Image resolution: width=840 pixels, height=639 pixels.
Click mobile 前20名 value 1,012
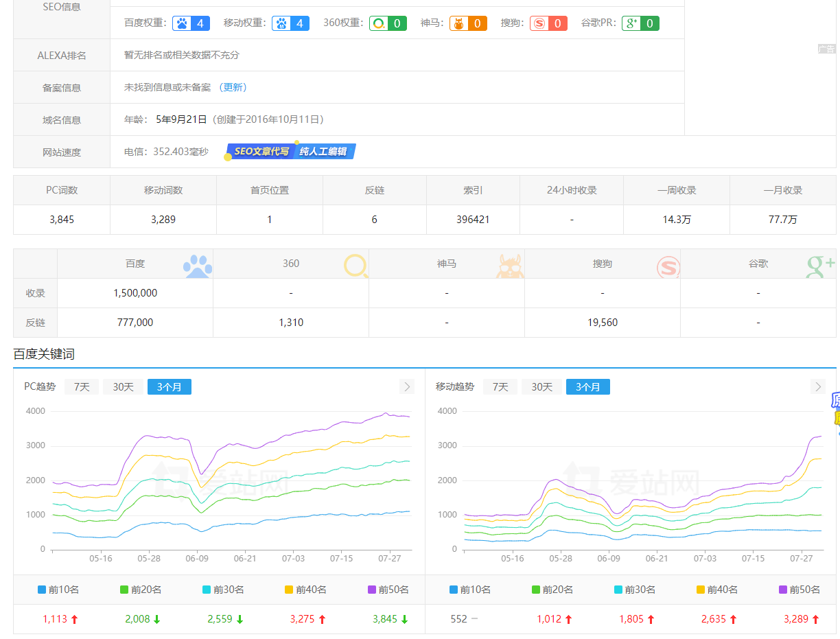[549, 619]
